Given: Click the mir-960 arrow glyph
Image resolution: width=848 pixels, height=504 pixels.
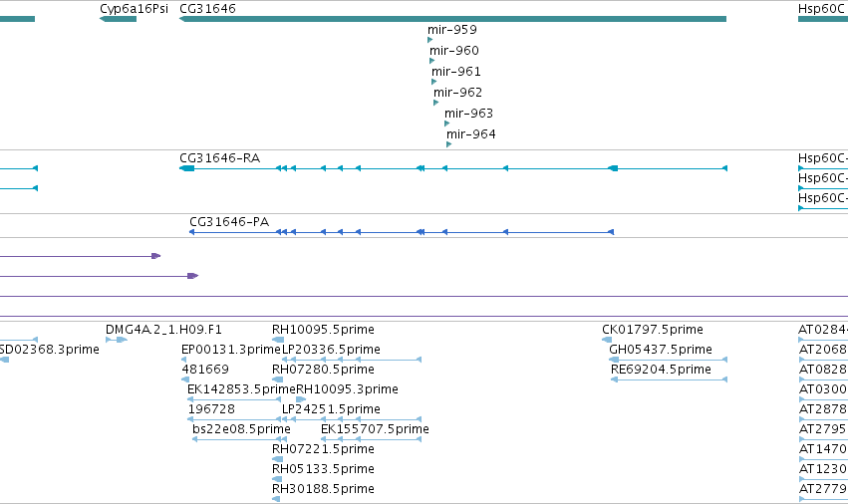Looking at the screenshot, I should click(x=431, y=61).
